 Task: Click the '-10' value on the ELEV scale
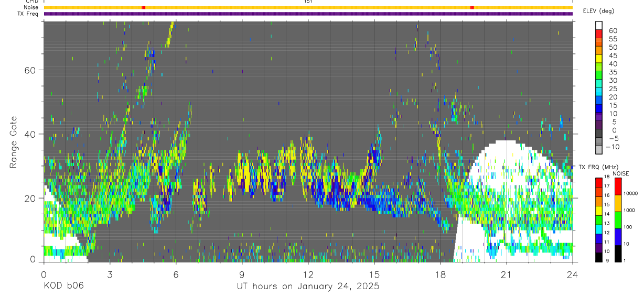[611, 147]
